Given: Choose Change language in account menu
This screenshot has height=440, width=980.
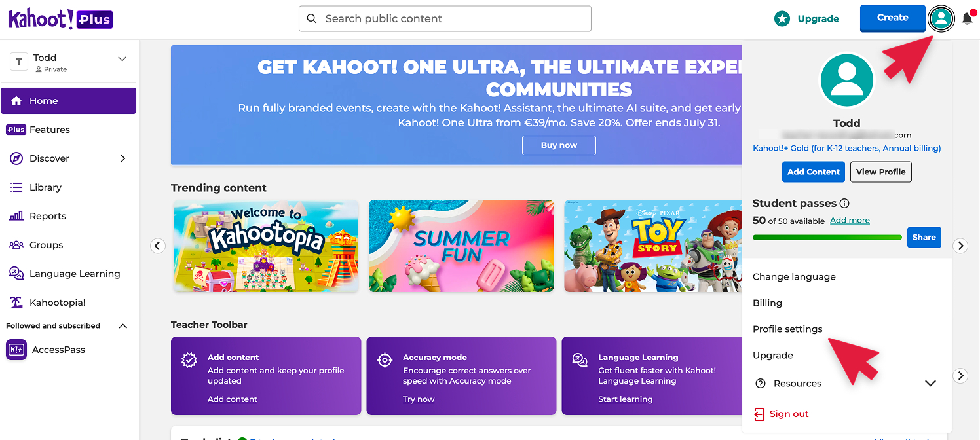Looking at the screenshot, I should (x=794, y=277).
